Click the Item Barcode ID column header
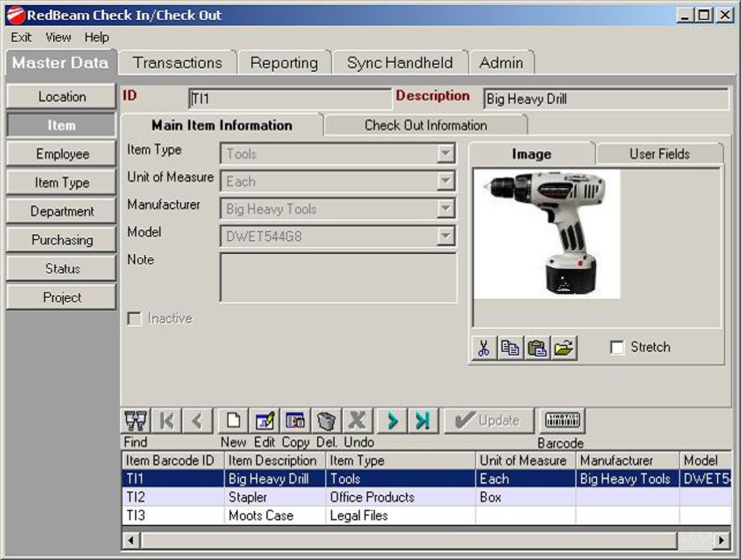The height and width of the screenshot is (560, 741). point(173,461)
